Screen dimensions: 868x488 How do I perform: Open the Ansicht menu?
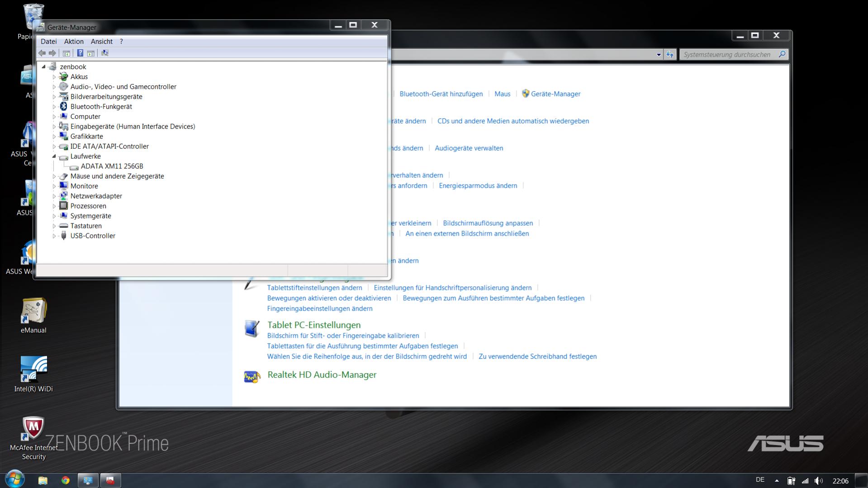pos(102,41)
